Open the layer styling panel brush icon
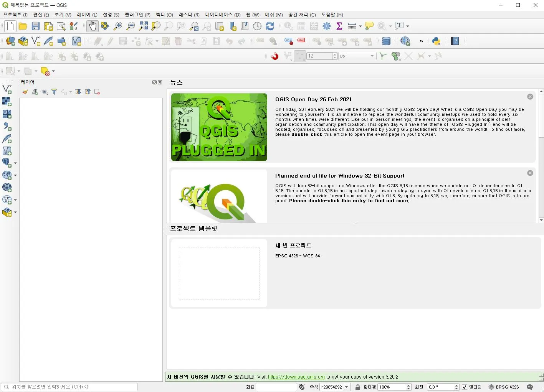 [25, 92]
